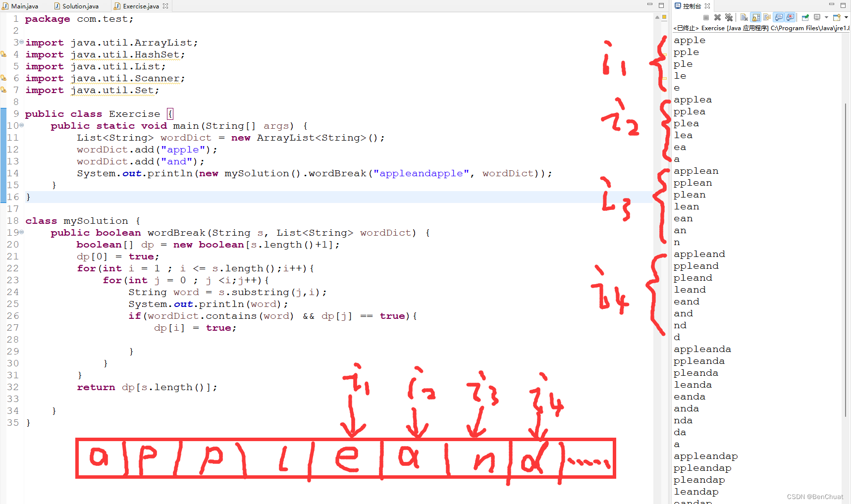Image resolution: width=851 pixels, height=504 pixels.
Task: Open the Open Console dropdown arrow
Action: 846,17
